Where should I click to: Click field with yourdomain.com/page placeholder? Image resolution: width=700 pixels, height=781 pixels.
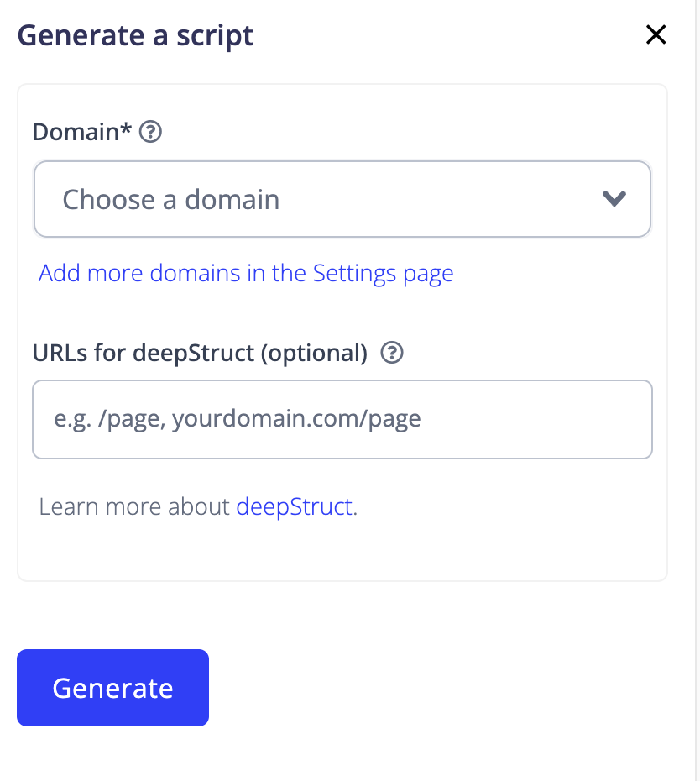pyautogui.click(x=342, y=419)
